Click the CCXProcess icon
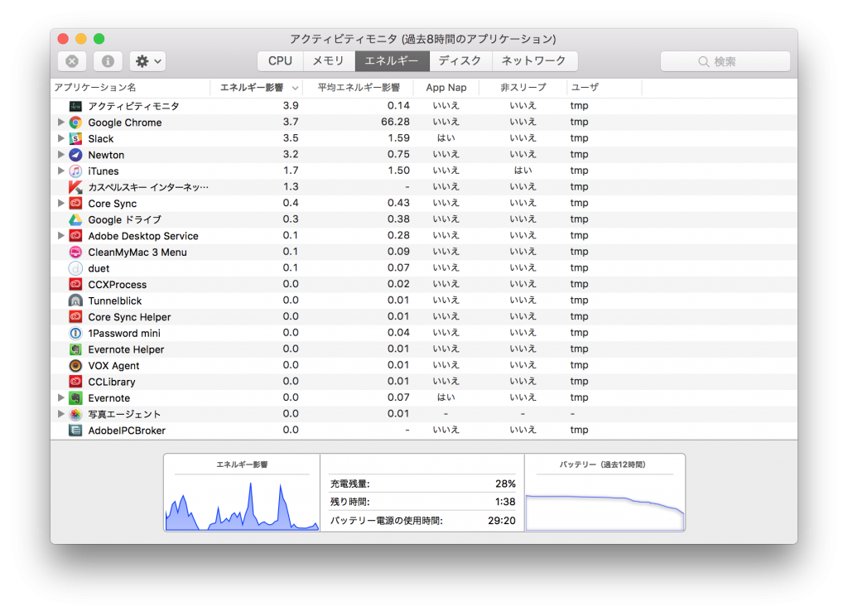Image resolution: width=848 pixels, height=616 pixels. tap(75, 285)
